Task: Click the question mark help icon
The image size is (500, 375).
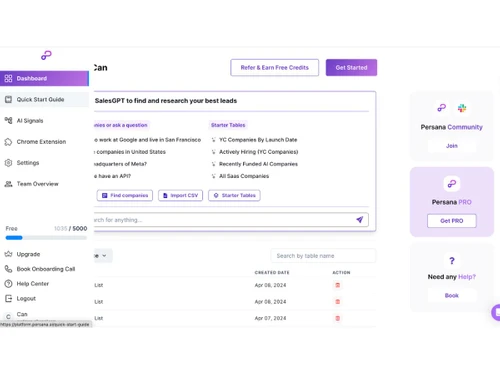Action: [452, 261]
